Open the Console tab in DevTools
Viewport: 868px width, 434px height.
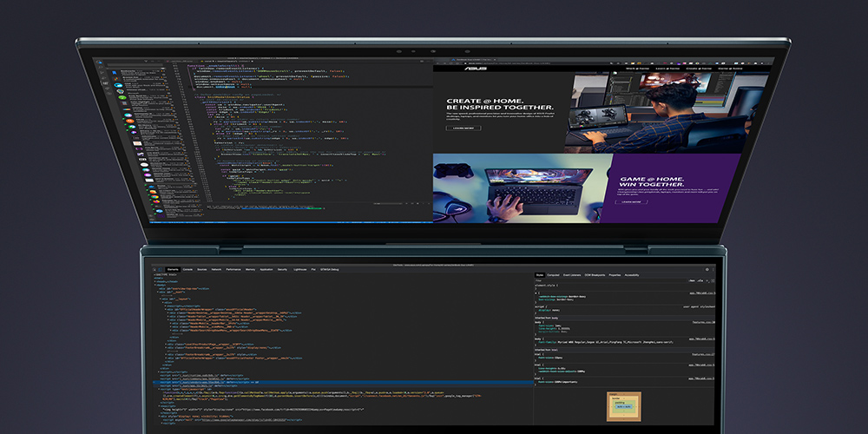tap(187, 270)
